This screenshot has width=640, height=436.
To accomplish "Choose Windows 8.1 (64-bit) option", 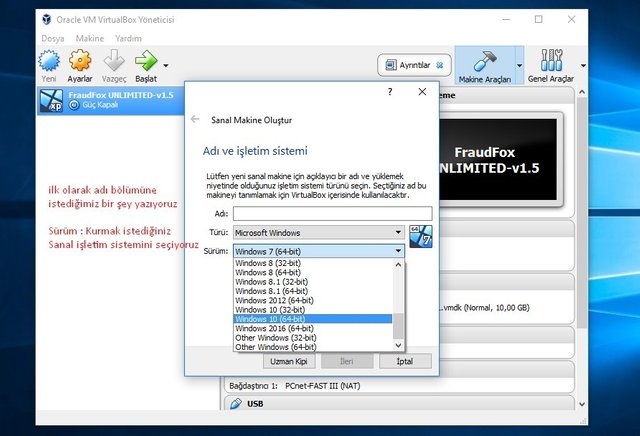I will (313, 291).
